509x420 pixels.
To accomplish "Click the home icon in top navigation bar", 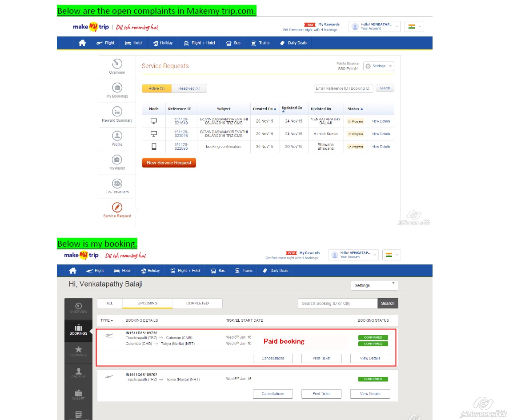I will point(82,43).
